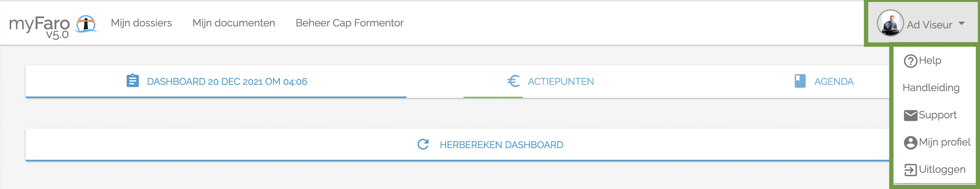980x189 pixels.
Task: Open Beheer Cap Formentor
Action: (x=350, y=23)
